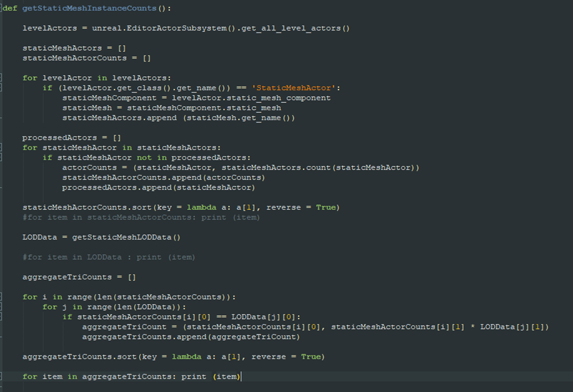
Task: Click unreal.EditorActorSubsystem() in the levelActors assignment
Action: 163,28
